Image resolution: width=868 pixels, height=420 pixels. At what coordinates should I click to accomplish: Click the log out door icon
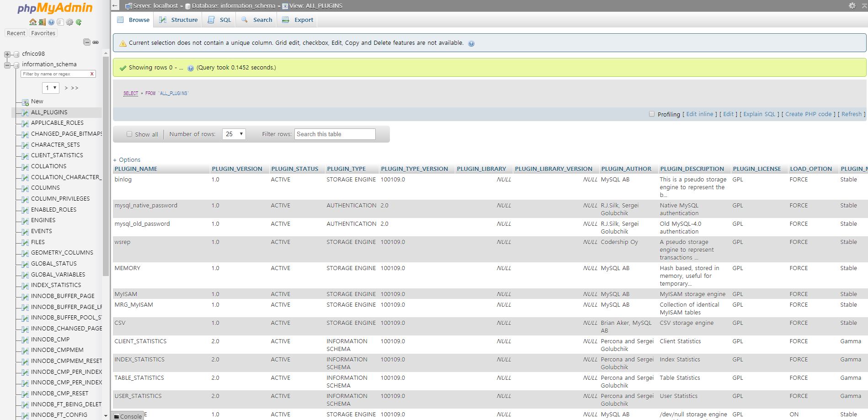[42, 22]
